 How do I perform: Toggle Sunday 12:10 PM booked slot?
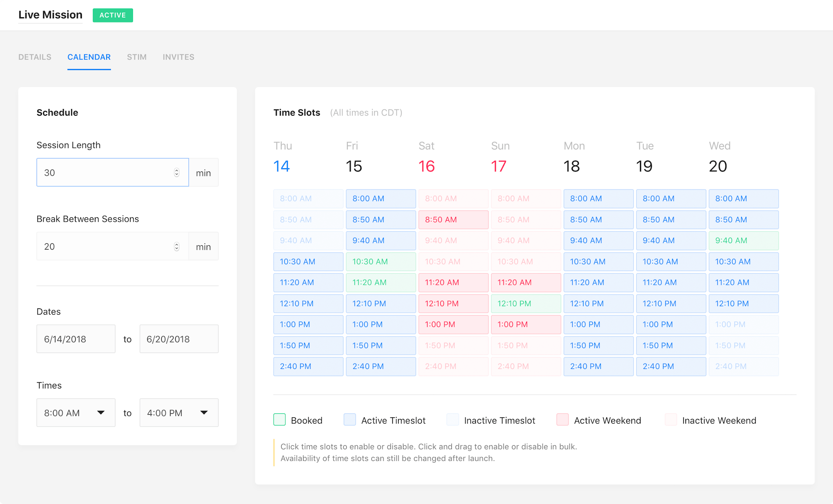click(x=526, y=304)
